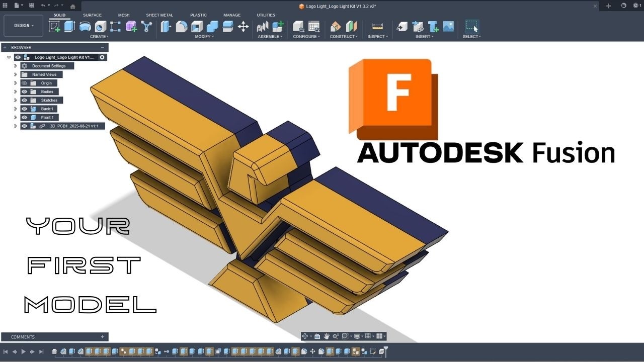This screenshot has height=362, width=644.
Task: Toggle visibility of Origin folder
Action: [x=24, y=83]
